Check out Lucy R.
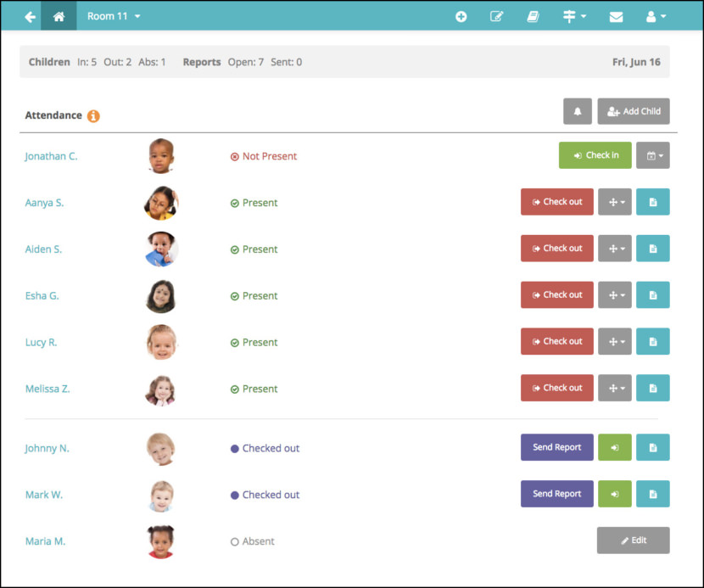 [556, 341]
